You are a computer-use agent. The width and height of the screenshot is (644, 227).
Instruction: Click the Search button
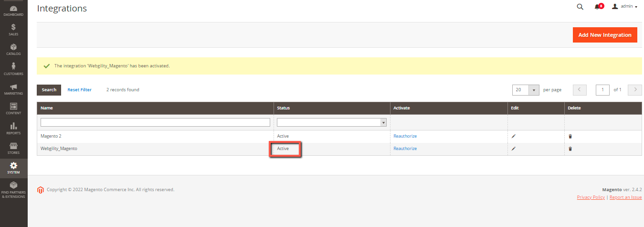(49, 90)
